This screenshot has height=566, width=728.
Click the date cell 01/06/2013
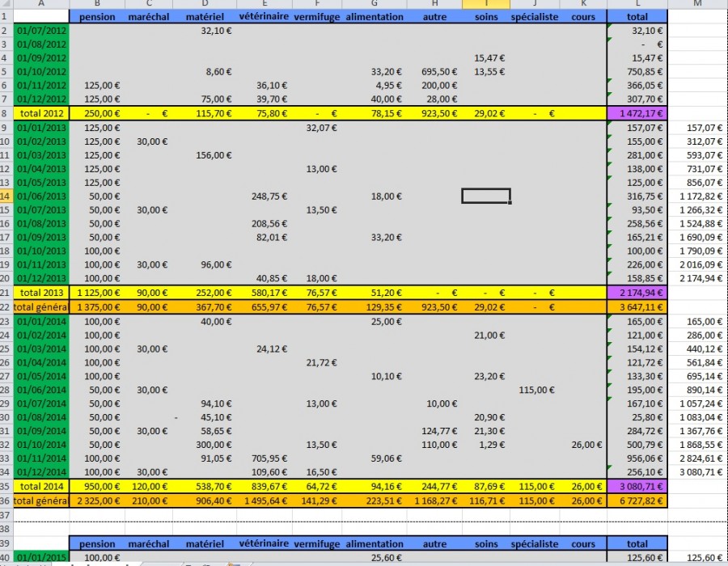pos(41,196)
